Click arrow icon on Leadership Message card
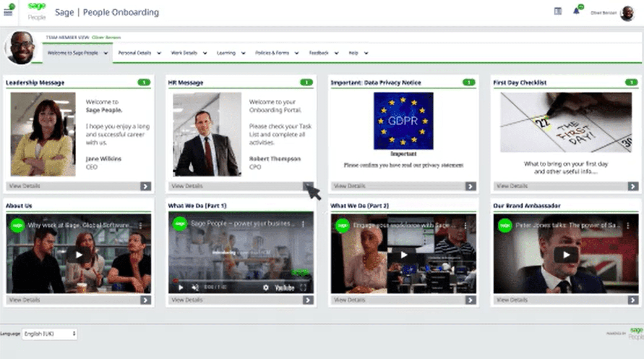This screenshot has height=359, width=644. 145,186
